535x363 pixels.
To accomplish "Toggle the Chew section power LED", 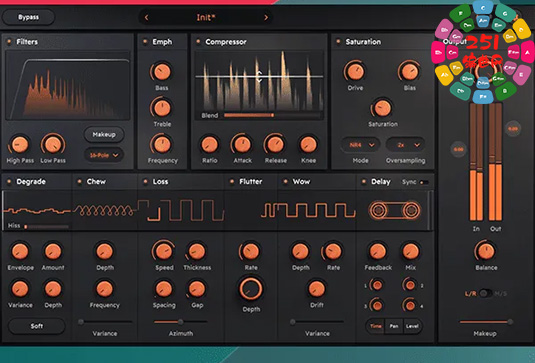I will coord(79,182).
